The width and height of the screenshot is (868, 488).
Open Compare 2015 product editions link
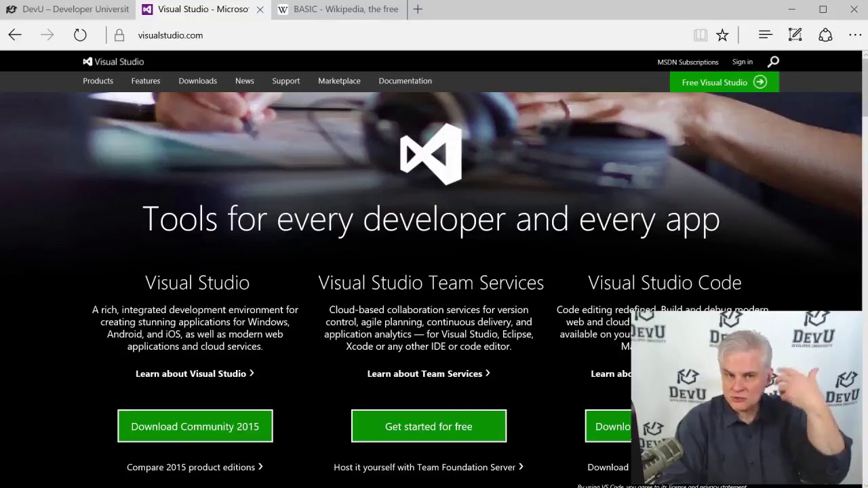coord(195,467)
